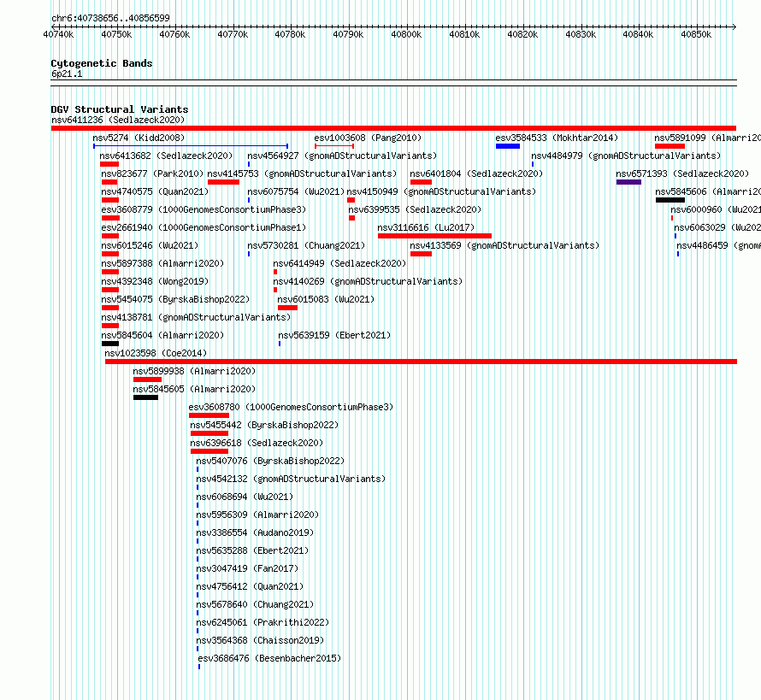Select the nsv6000960 variant label
761x700 pixels.
point(716,209)
